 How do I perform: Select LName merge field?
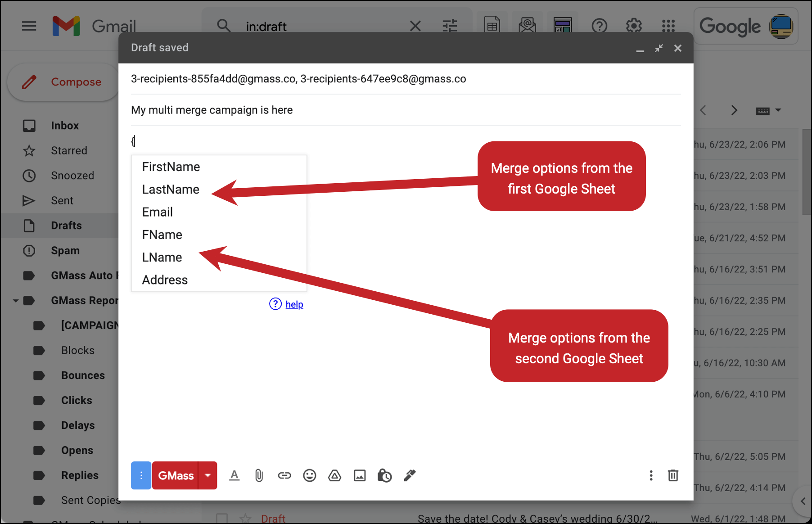tap(219, 257)
